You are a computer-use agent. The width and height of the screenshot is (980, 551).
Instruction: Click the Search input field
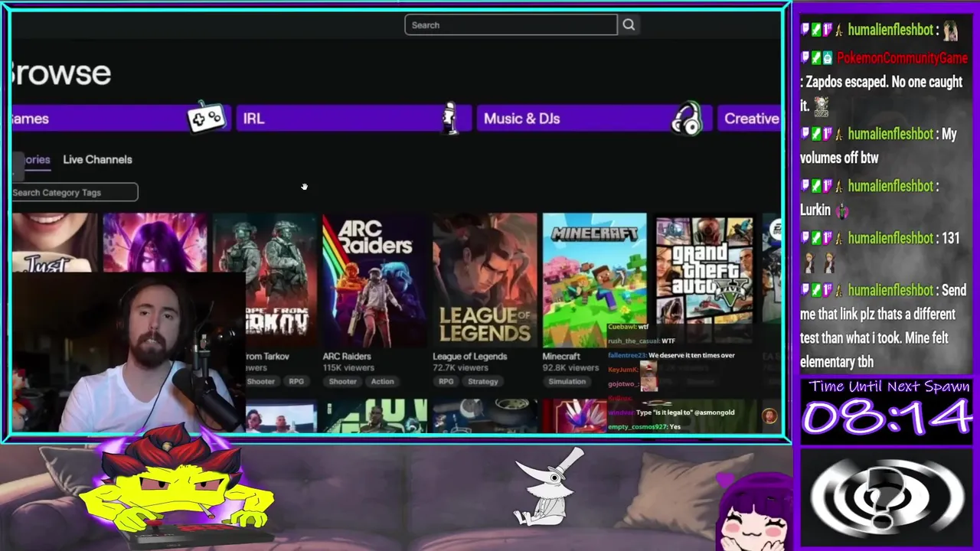(511, 25)
